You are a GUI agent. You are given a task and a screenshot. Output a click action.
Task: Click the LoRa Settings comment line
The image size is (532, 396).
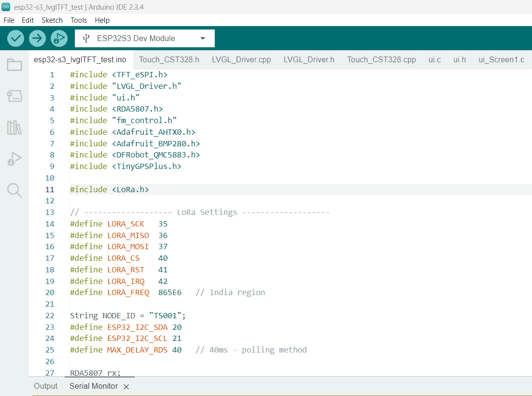pyautogui.click(x=200, y=212)
